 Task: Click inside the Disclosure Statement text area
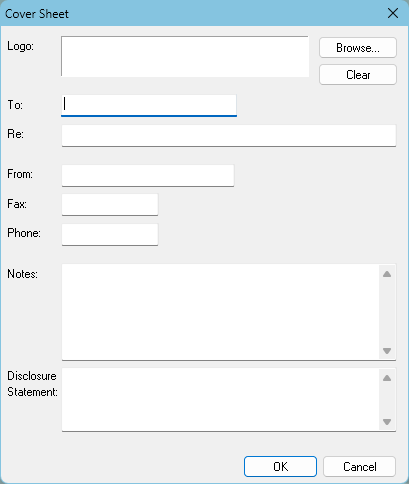[x=220, y=399]
